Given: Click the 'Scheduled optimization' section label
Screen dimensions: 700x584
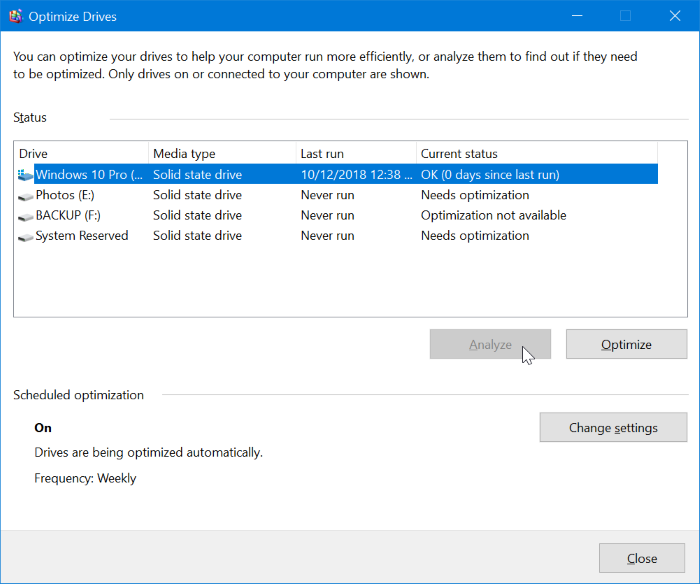Looking at the screenshot, I should point(79,395).
